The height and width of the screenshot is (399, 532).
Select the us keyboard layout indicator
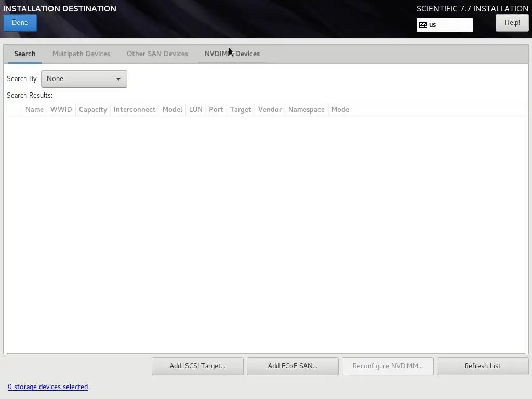point(445,25)
